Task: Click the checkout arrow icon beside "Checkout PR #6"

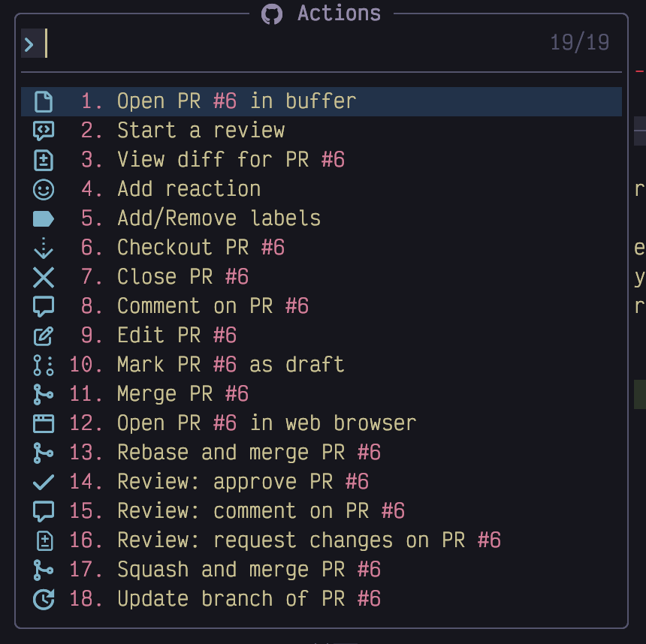Action: coord(43,247)
